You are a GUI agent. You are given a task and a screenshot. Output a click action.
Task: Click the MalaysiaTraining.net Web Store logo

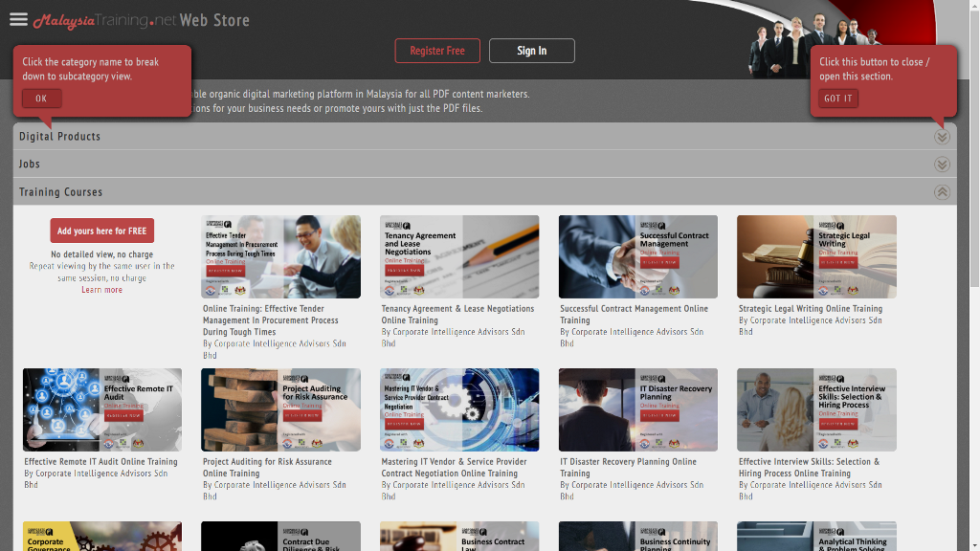(142, 21)
